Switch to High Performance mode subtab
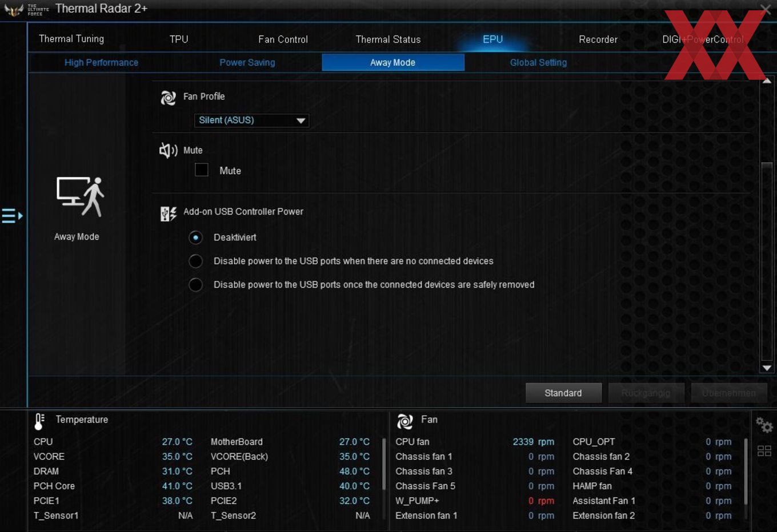Screen dimensions: 777x532 tap(101, 62)
